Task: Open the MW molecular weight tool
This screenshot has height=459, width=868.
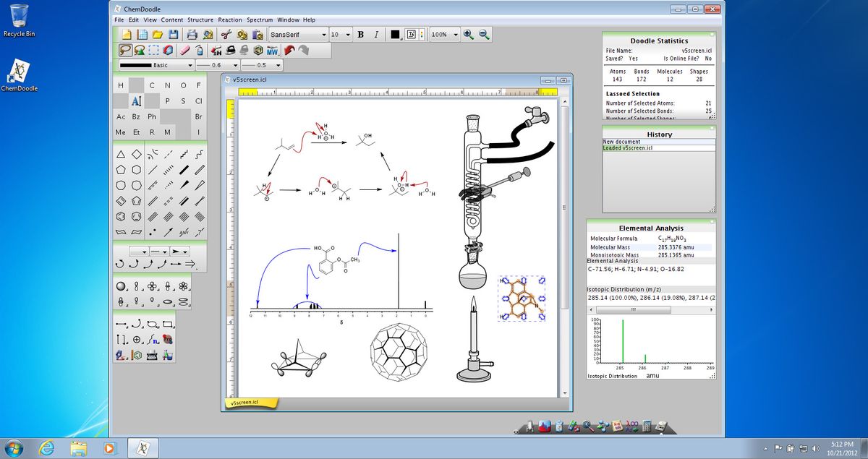Action: pyautogui.click(x=271, y=51)
